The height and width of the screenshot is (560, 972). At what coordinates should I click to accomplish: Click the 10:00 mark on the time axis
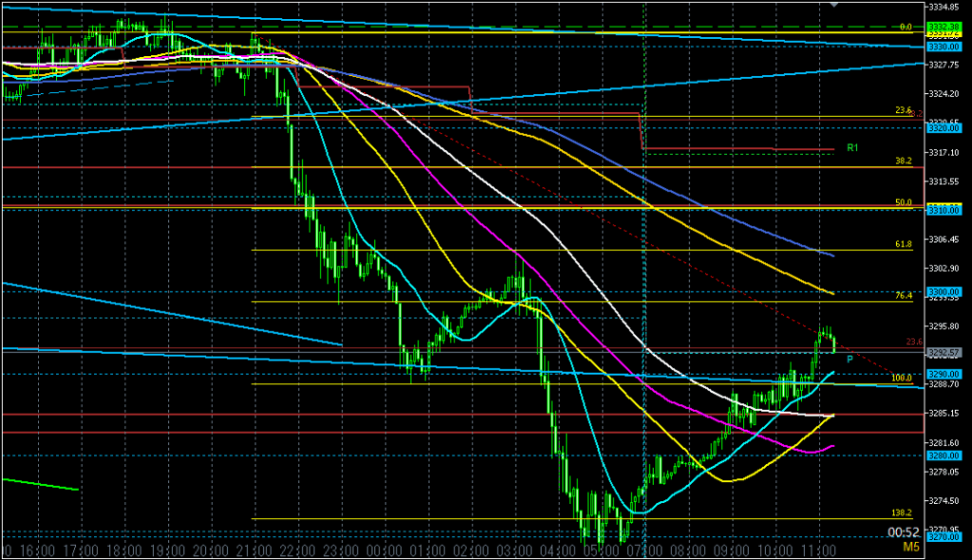tap(776, 551)
